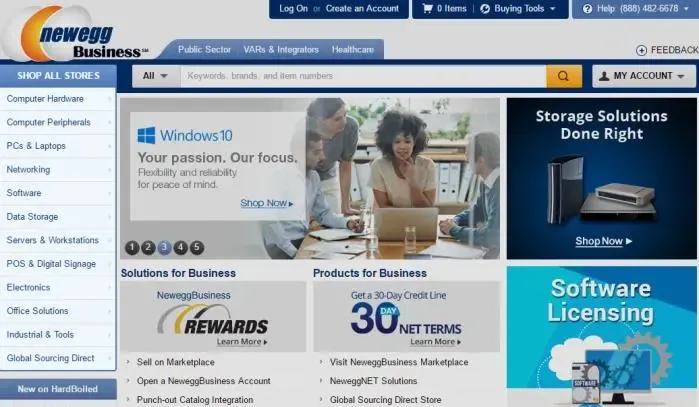Select carousel slide 2
This screenshot has width=699, height=407.
pos(148,247)
